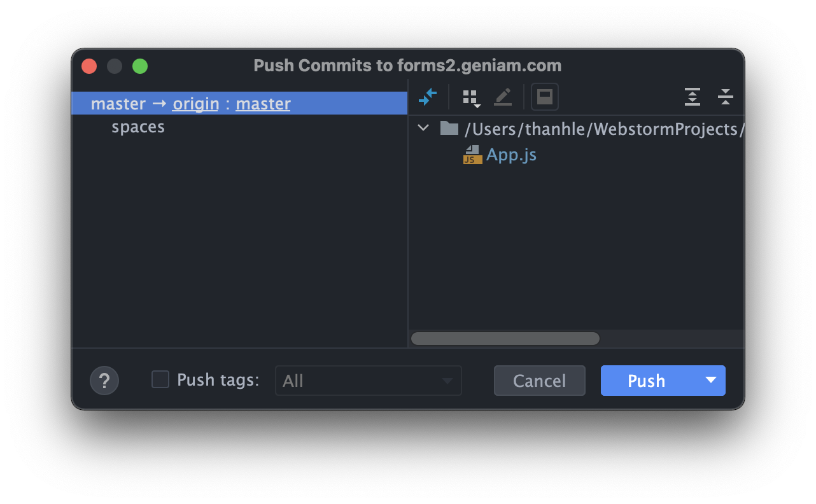Click the Push button
816x504 pixels.
coord(647,381)
